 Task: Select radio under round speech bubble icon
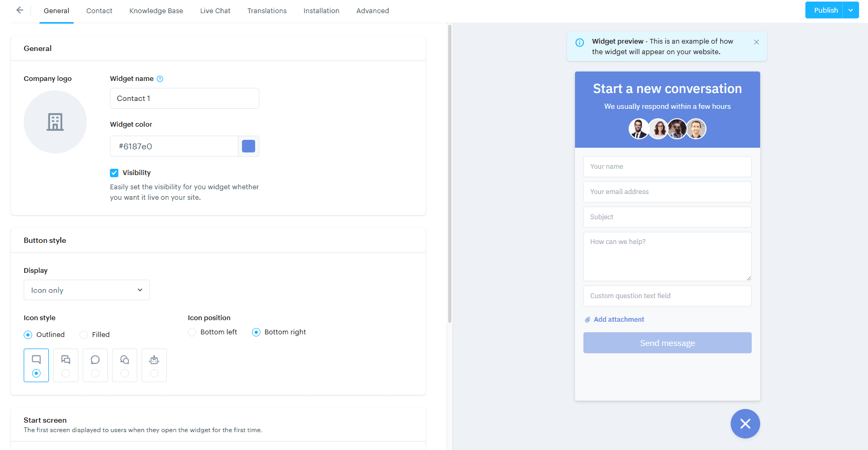(95, 373)
